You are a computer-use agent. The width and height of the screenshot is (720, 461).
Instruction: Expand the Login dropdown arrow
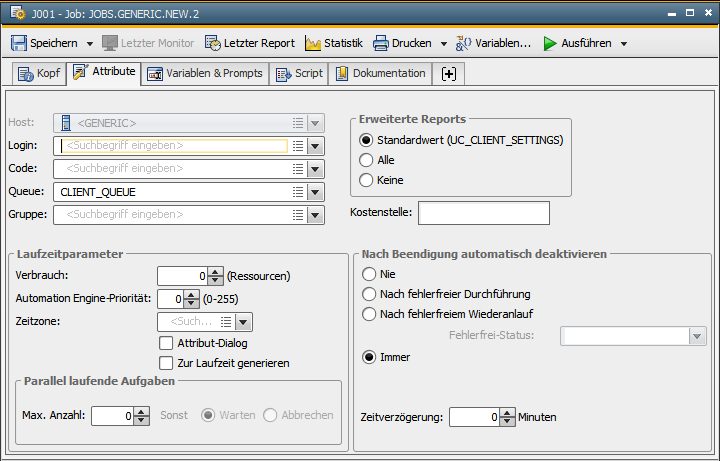pos(316,146)
